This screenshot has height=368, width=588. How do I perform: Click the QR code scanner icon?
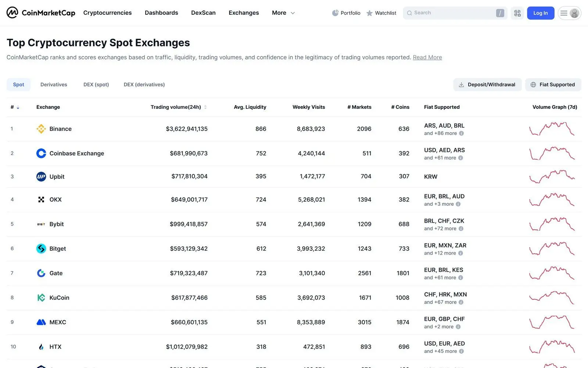click(517, 13)
